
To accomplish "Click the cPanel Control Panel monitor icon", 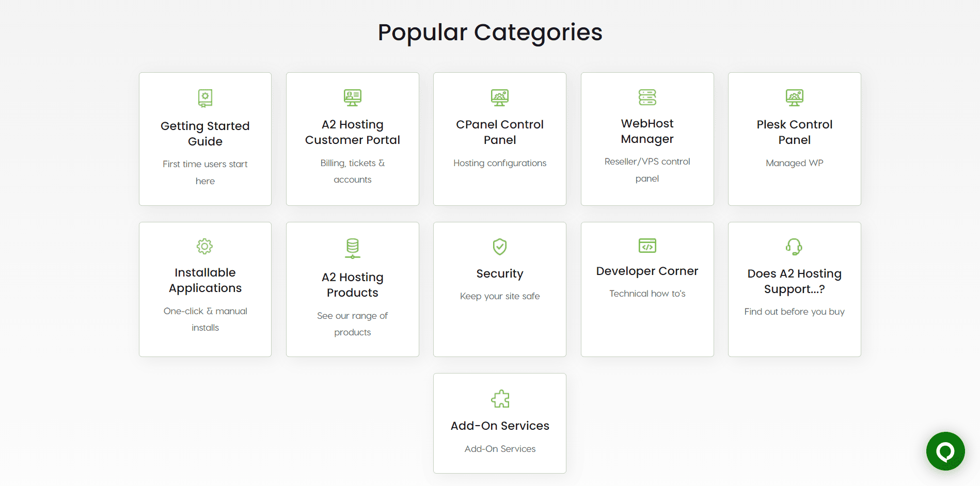I will point(500,97).
